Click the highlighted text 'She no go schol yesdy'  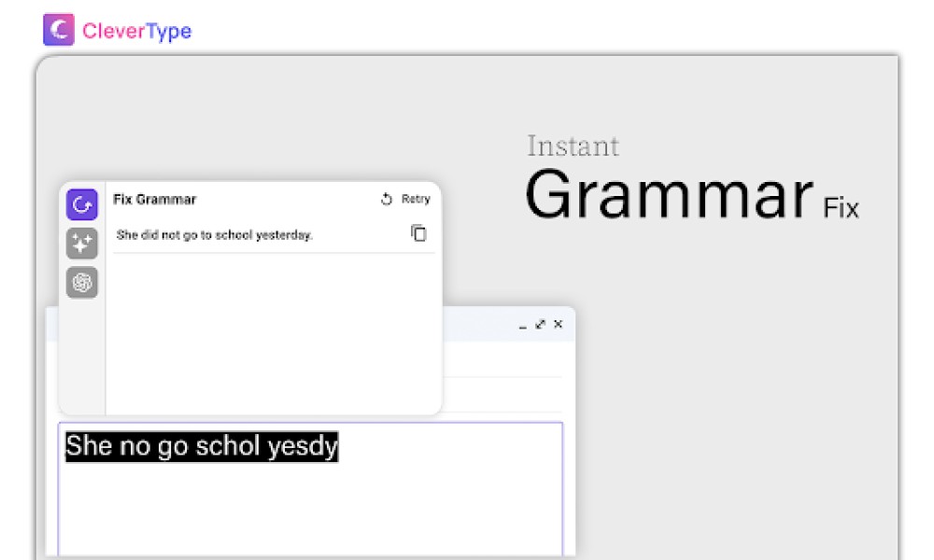[202, 446]
